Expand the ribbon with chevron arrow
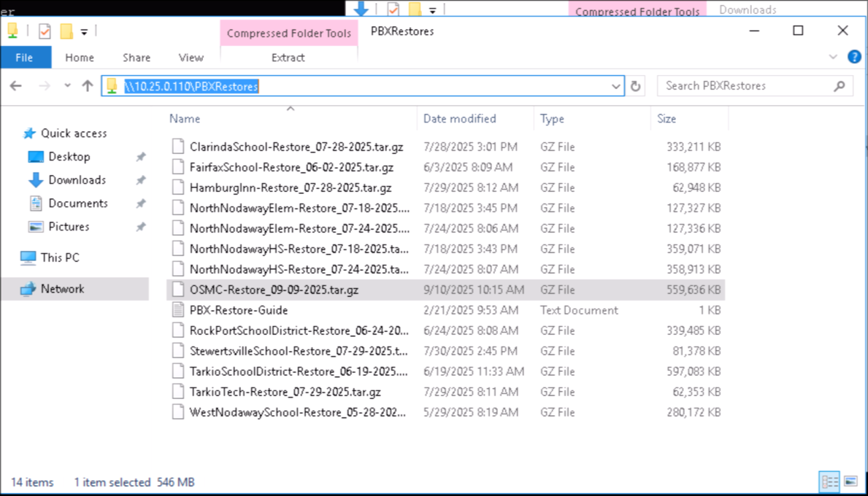This screenshot has width=868, height=496. pyautogui.click(x=834, y=57)
